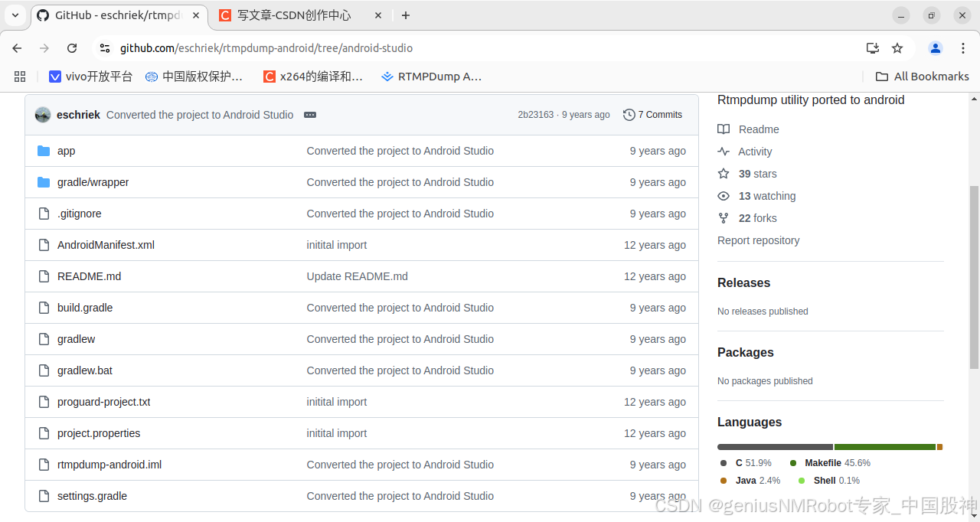This screenshot has height=522, width=980.
Task: Open the app folder icon
Action: (44, 150)
